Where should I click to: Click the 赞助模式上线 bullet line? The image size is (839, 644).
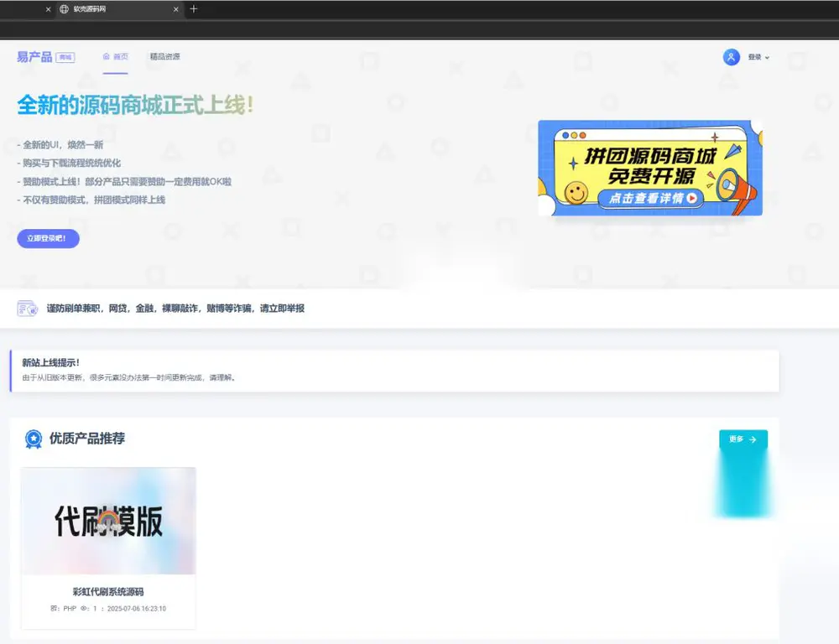[x=124, y=182]
